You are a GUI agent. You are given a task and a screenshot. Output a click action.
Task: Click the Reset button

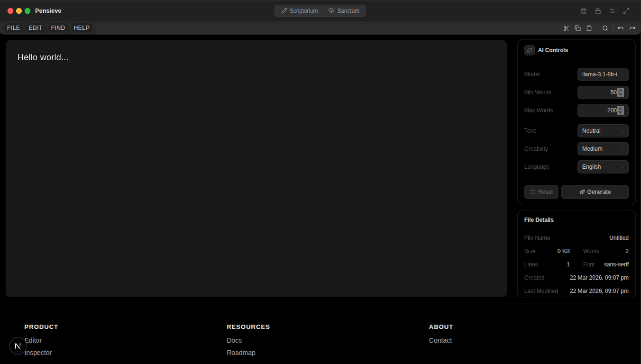[x=541, y=192]
